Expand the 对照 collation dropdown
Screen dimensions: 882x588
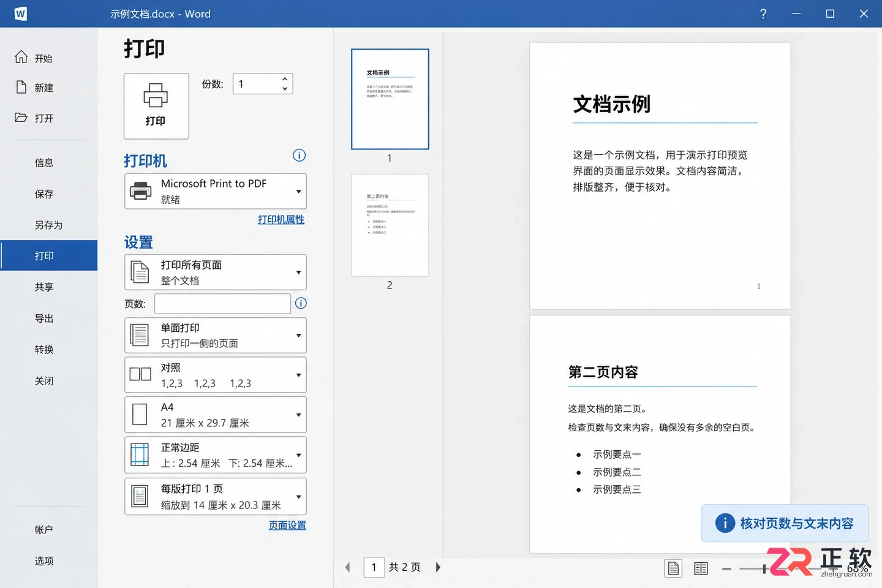[216, 375]
